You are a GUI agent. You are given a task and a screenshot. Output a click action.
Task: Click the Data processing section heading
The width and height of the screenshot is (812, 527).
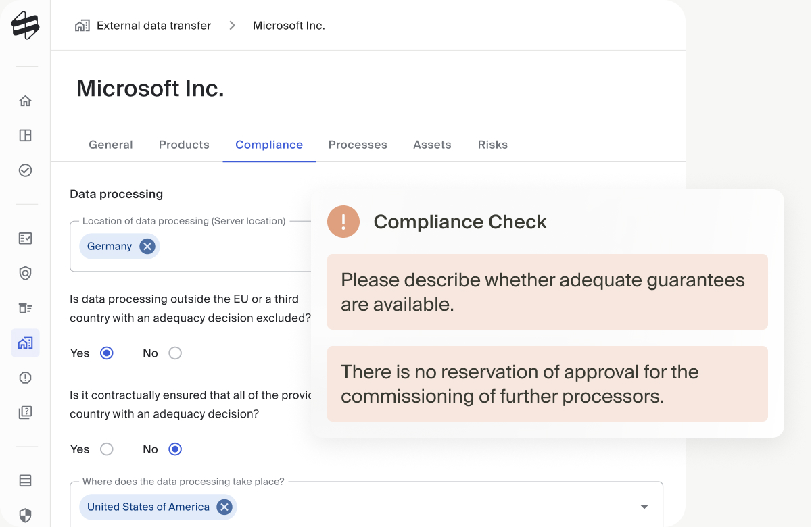click(x=116, y=194)
